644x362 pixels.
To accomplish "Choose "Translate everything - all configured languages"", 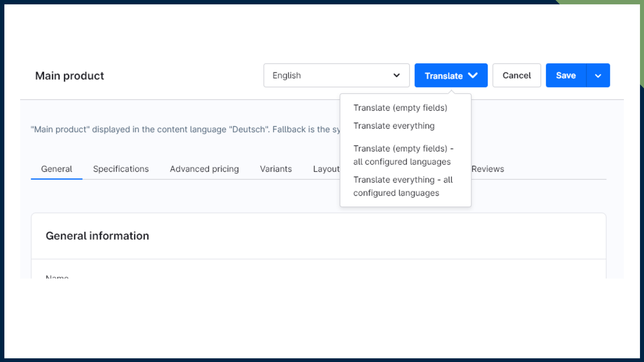I will point(403,186).
